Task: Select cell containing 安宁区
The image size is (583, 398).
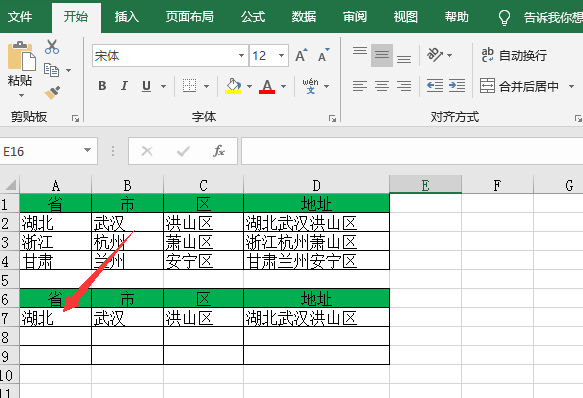Action: (203, 260)
